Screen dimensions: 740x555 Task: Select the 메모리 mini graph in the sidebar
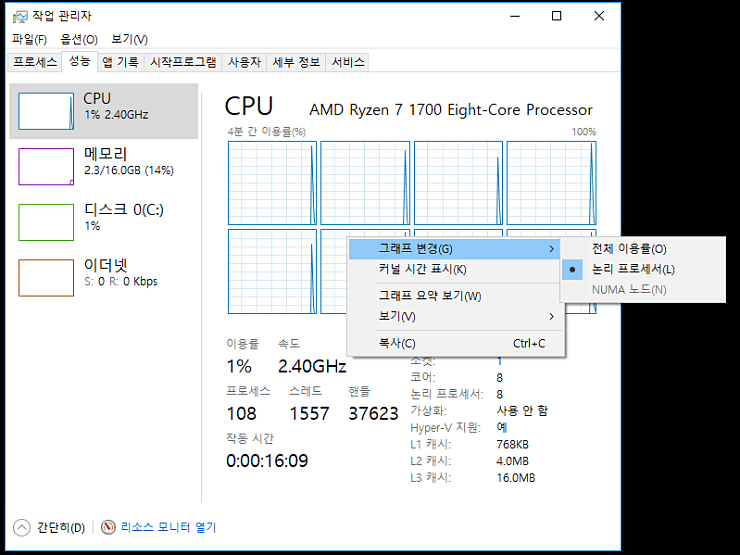pyautogui.click(x=46, y=167)
